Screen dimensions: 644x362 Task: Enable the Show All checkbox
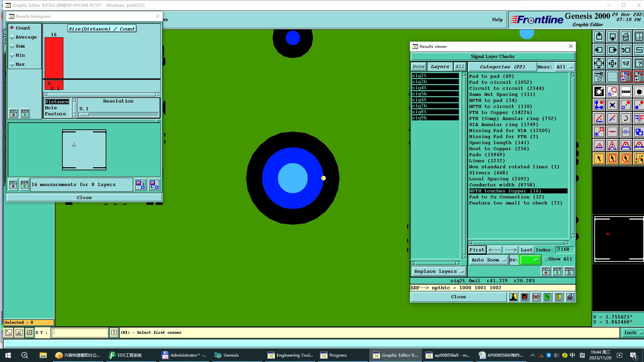click(545, 259)
